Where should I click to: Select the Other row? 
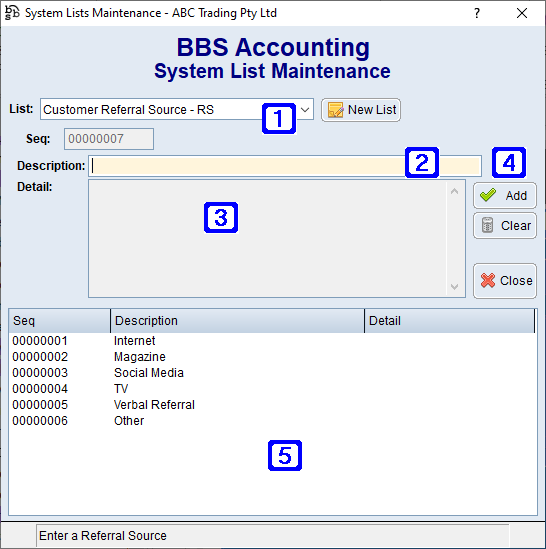coord(273,421)
